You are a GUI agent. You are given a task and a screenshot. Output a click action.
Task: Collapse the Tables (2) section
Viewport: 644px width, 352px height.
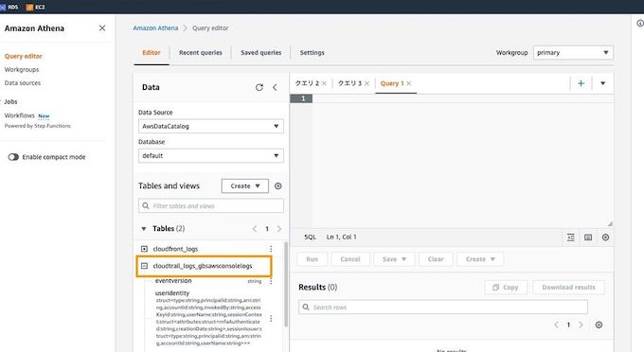point(144,228)
